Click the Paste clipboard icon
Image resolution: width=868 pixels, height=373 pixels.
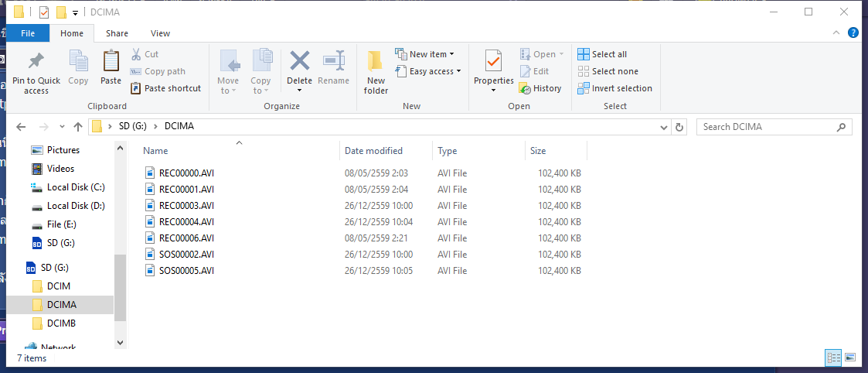pyautogui.click(x=111, y=61)
